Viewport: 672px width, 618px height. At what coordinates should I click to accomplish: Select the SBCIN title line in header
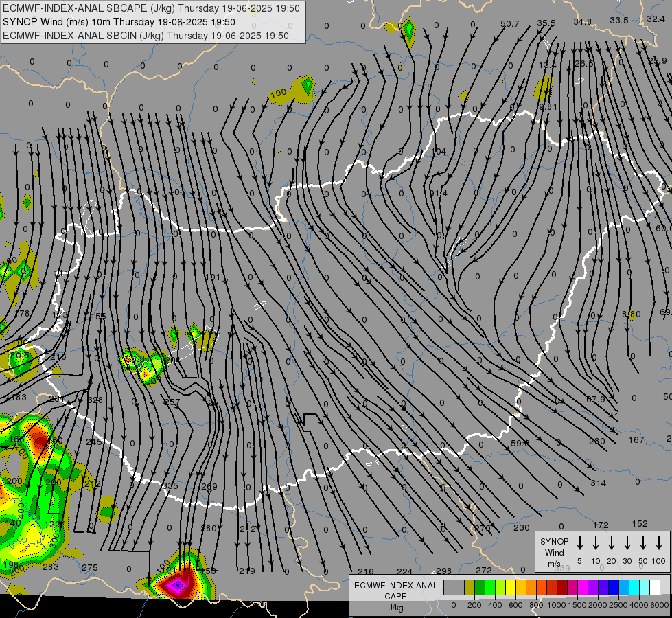pyautogui.click(x=146, y=36)
